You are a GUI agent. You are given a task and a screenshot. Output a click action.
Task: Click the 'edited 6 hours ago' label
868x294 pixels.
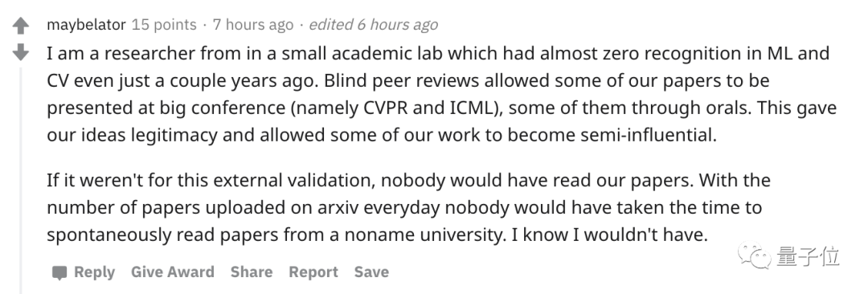pos(373,25)
